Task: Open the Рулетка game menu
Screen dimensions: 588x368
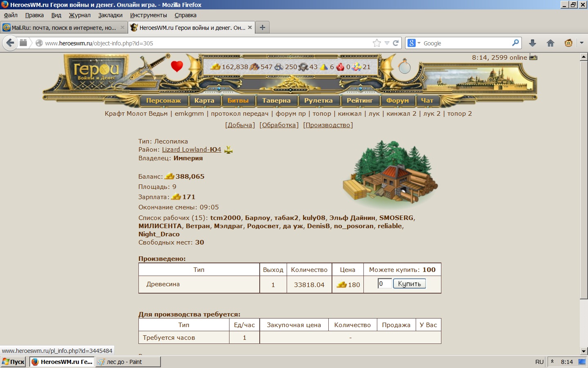Action: coord(318,101)
